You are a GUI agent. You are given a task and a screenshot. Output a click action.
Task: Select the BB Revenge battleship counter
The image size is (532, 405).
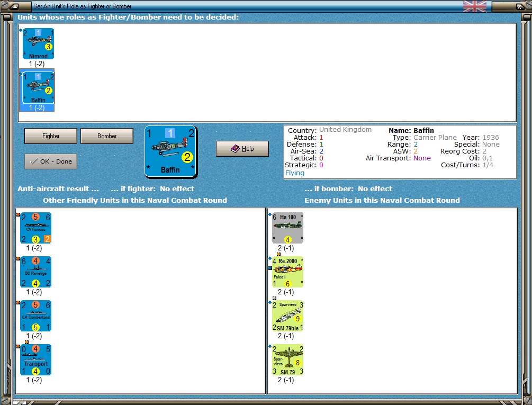pyautogui.click(x=35, y=272)
